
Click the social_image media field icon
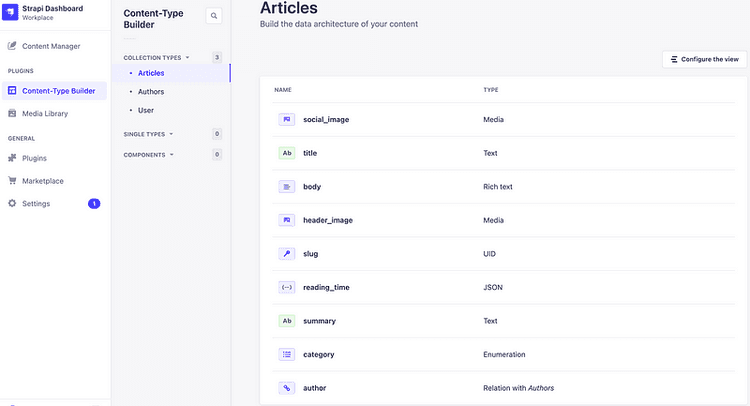point(286,119)
